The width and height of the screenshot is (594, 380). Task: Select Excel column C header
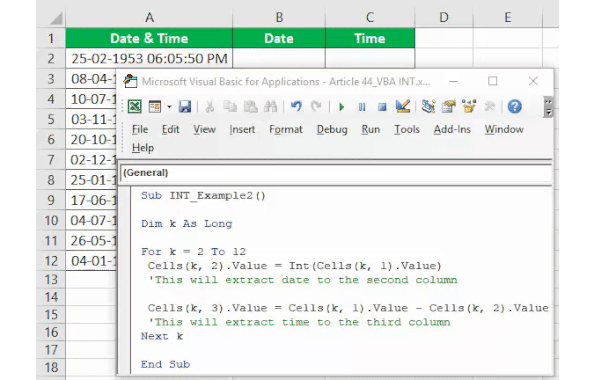coord(370,17)
